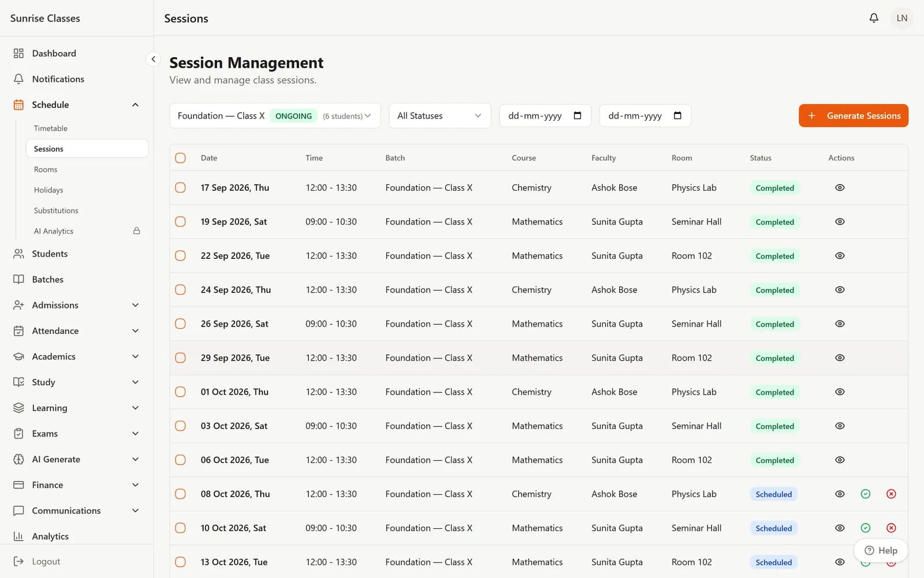The width and height of the screenshot is (924, 578).
Task: Open calendar picker in second date field
Action: coord(677,116)
